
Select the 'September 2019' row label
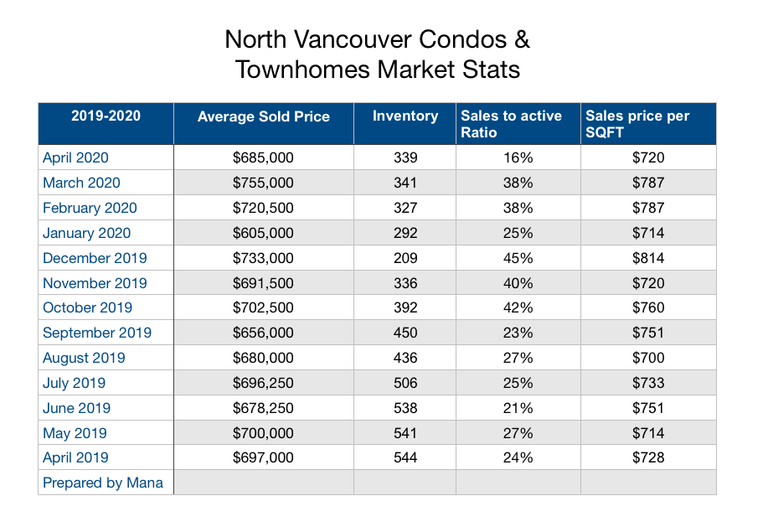tap(97, 333)
